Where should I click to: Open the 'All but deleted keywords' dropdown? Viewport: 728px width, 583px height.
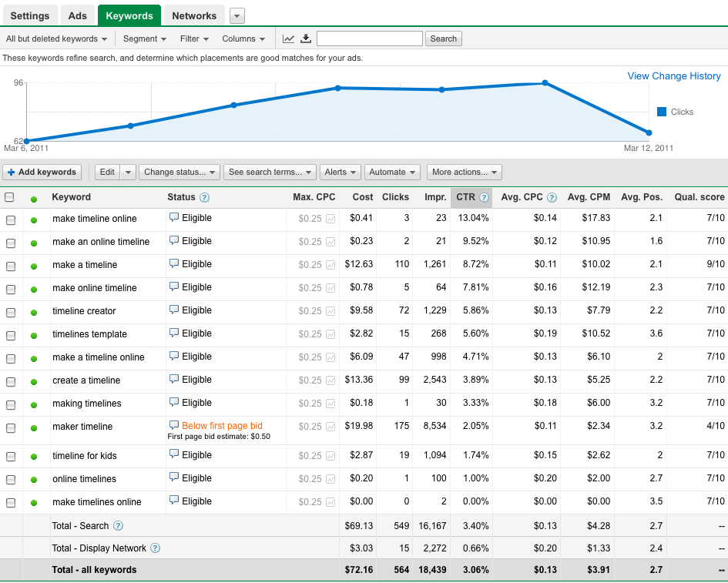coord(56,39)
